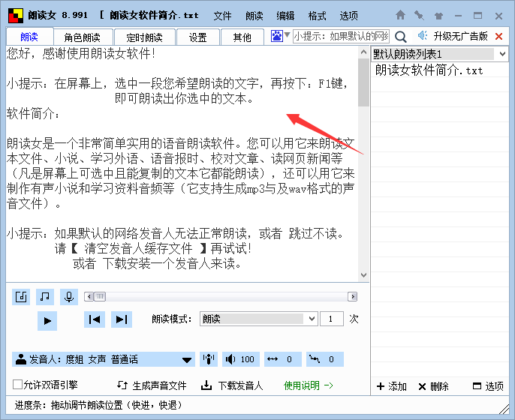The height and width of the screenshot is (420, 515).
Task: Click the play button to start reading
Action: coord(47,320)
